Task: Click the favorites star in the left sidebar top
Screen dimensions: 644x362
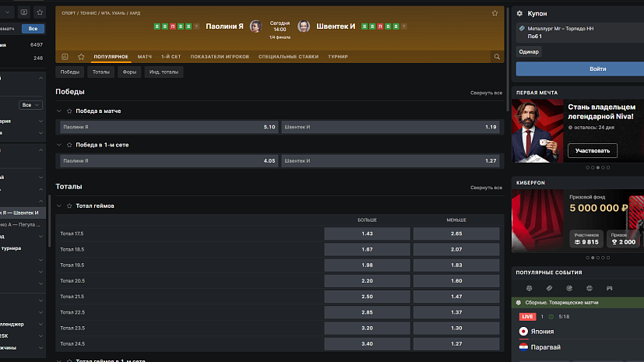Action: (x=40, y=12)
